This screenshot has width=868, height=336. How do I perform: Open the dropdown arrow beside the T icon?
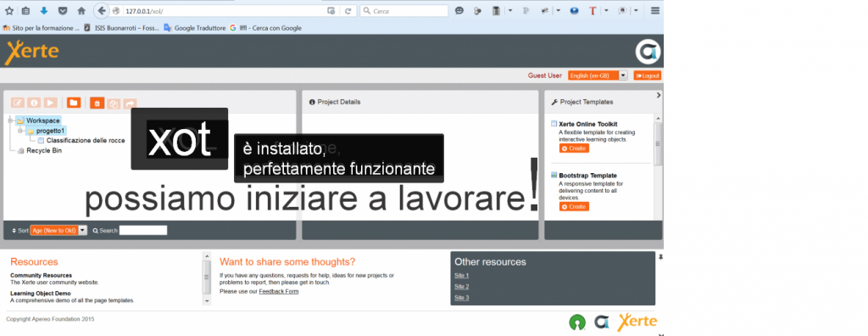tap(606, 10)
